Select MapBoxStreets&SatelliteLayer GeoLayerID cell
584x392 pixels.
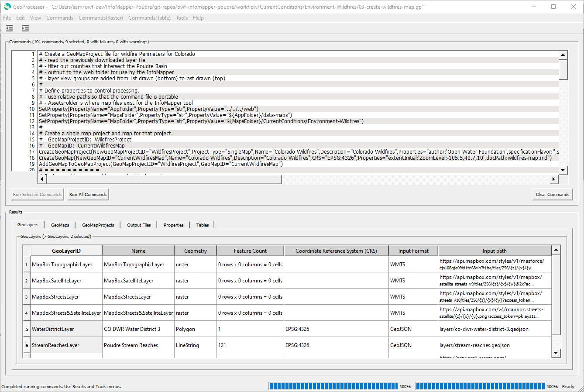pos(66,313)
